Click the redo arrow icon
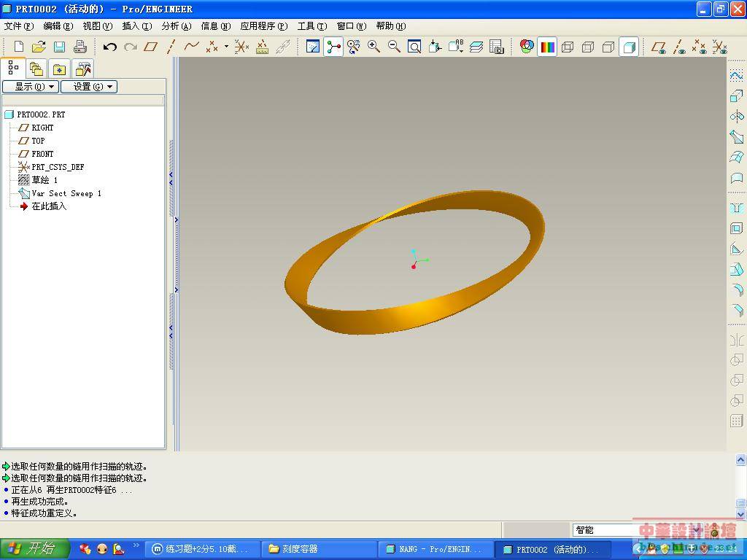This screenshot has width=747, height=560. click(130, 47)
